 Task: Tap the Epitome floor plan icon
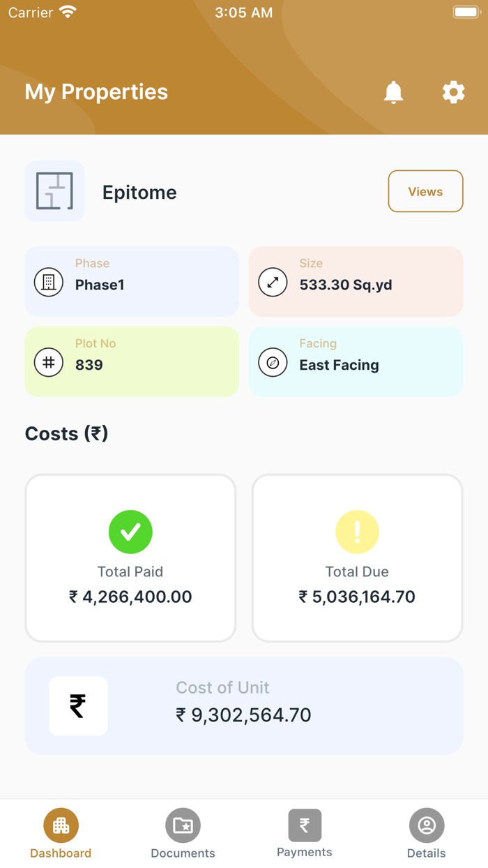pyautogui.click(x=54, y=191)
